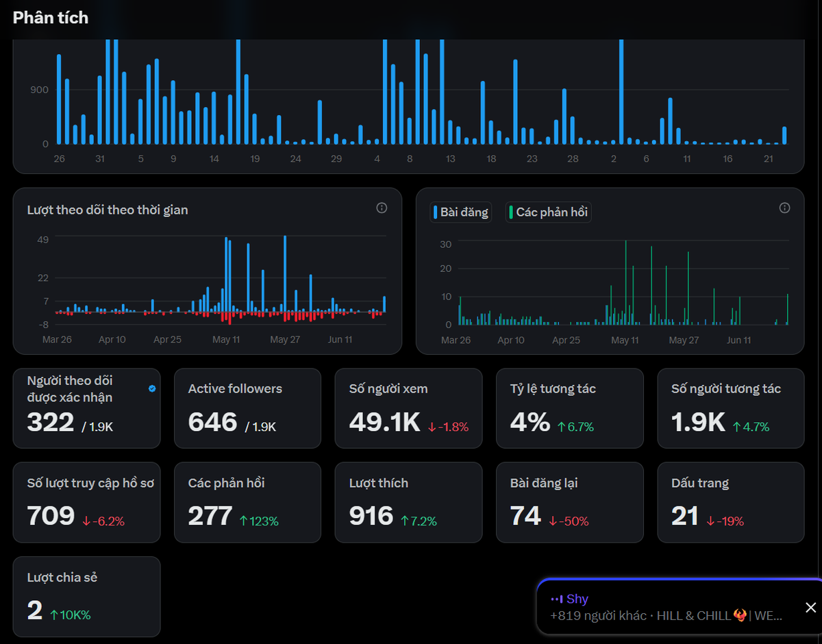Click the 277 replies count
This screenshot has height=644, width=822.
pos(210,516)
